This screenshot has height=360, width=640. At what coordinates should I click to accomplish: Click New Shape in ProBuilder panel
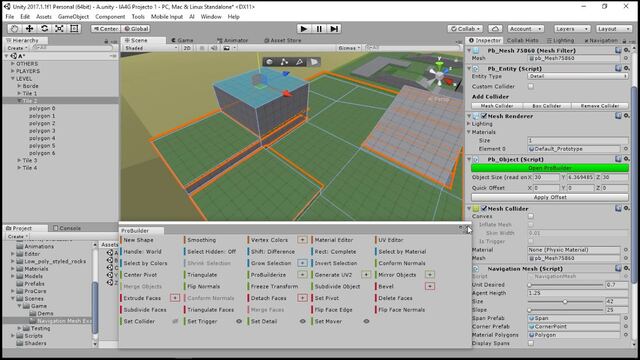138,240
